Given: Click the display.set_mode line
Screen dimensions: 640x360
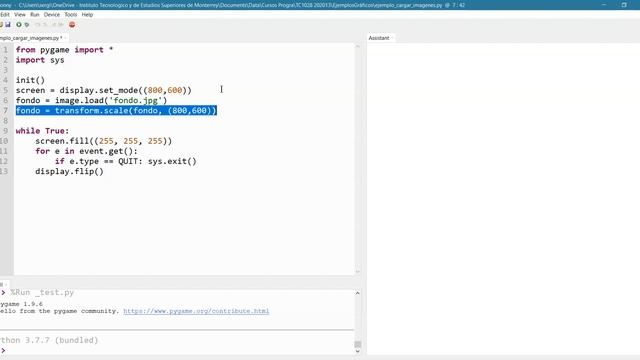Looking at the screenshot, I should [x=104, y=90].
